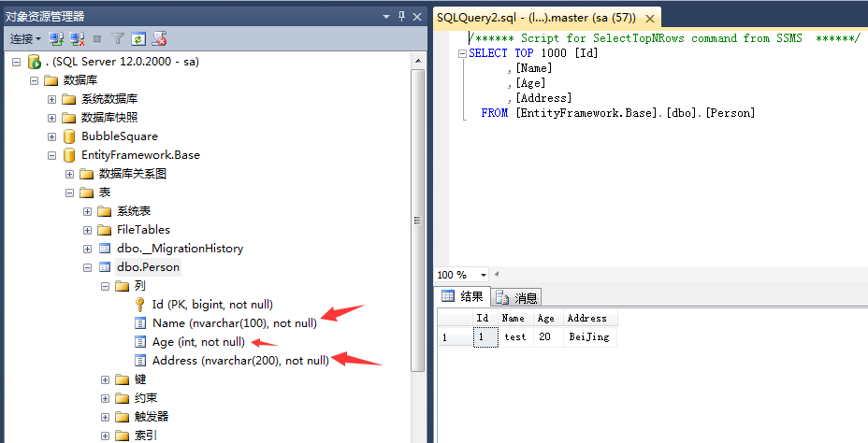Click the test cell in results
The height and width of the screenshot is (443, 868).
515,336
